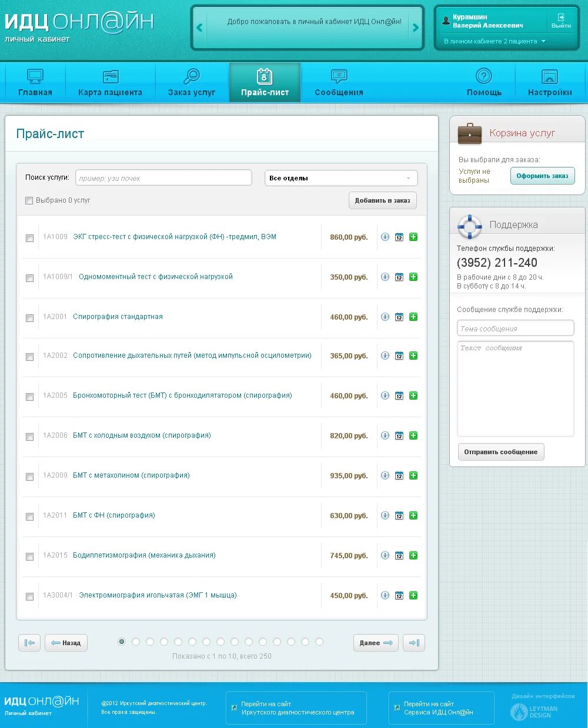The image size is (588, 728).
Task: Check the 1A2015 Бодиплетизмография row
Action: coord(29,556)
